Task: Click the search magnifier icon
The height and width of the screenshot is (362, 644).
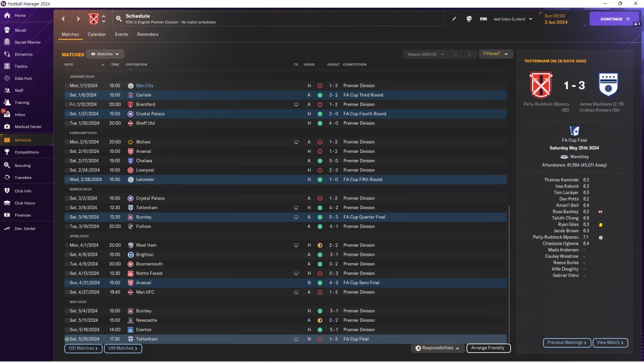Action: 119,19
